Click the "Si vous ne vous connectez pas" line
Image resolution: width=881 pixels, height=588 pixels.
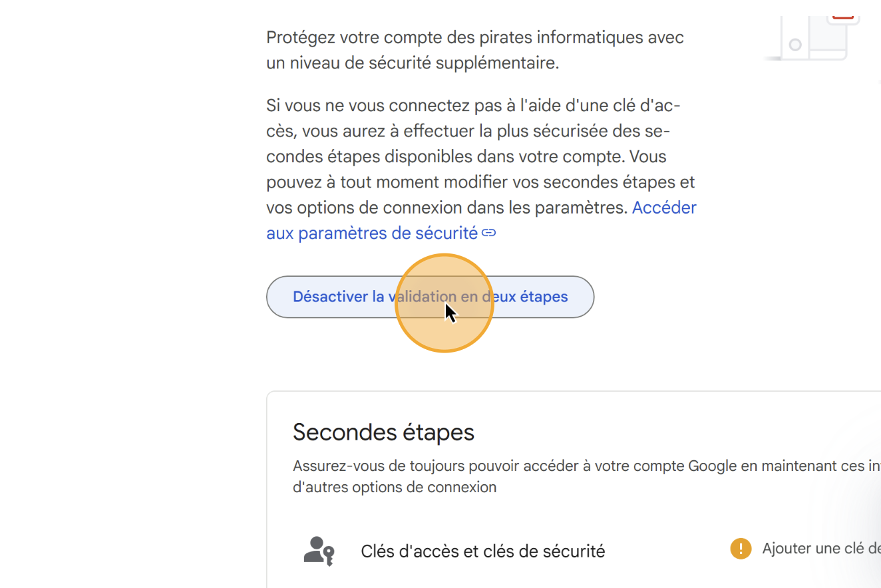(472, 106)
